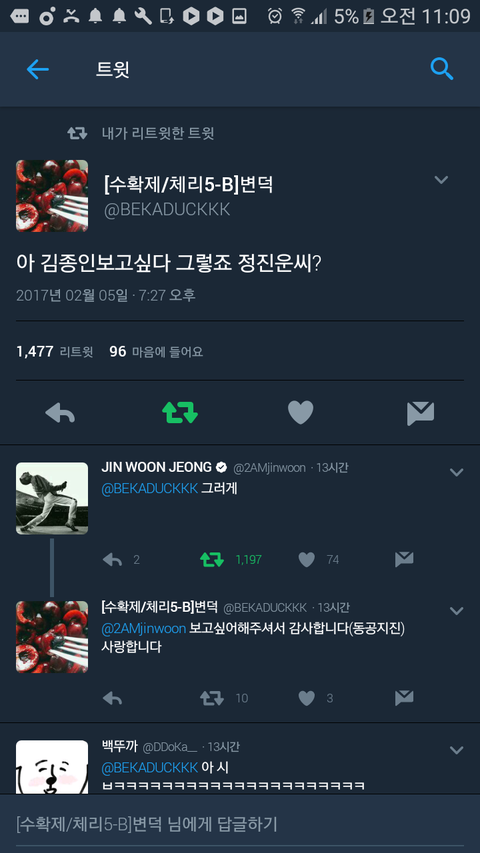This screenshot has height=853, width=480.
Task: Like the main tweet with heart
Action: click(300, 413)
